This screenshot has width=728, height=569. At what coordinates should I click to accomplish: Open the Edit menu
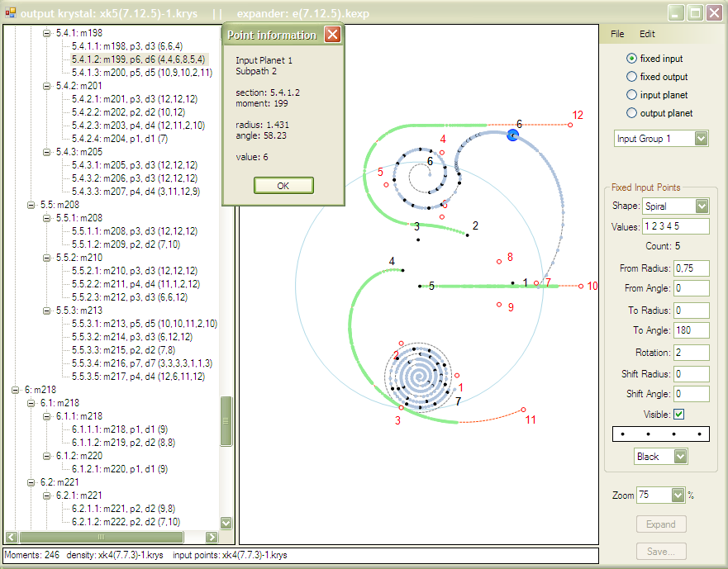[x=647, y=34]
